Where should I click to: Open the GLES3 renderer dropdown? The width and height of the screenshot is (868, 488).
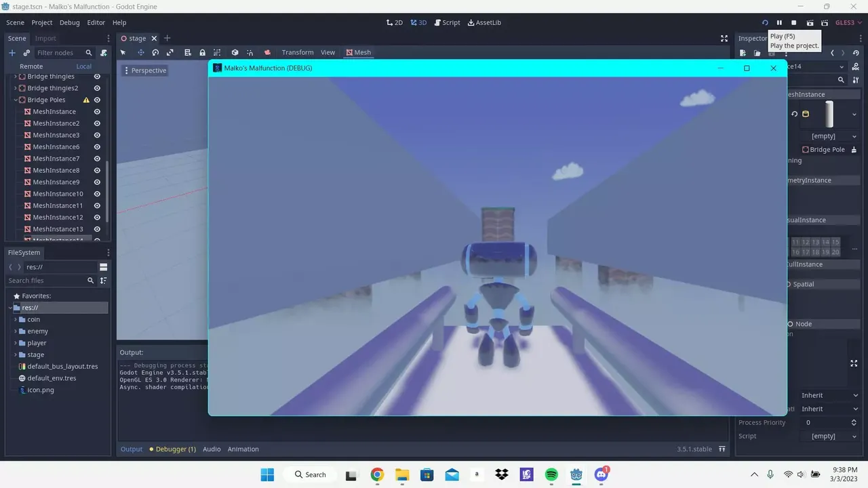click(x=849, y=22)
